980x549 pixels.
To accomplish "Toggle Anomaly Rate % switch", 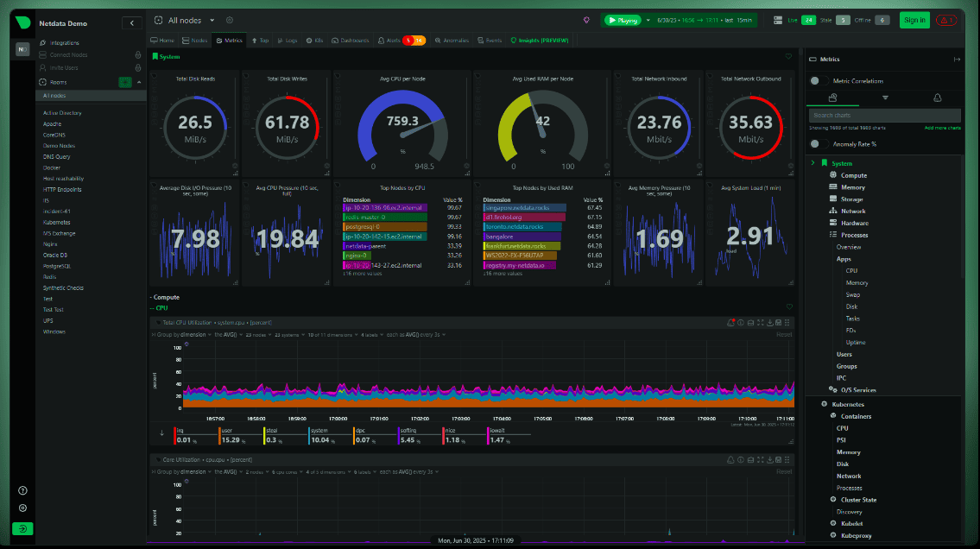I will coord(819,143).
